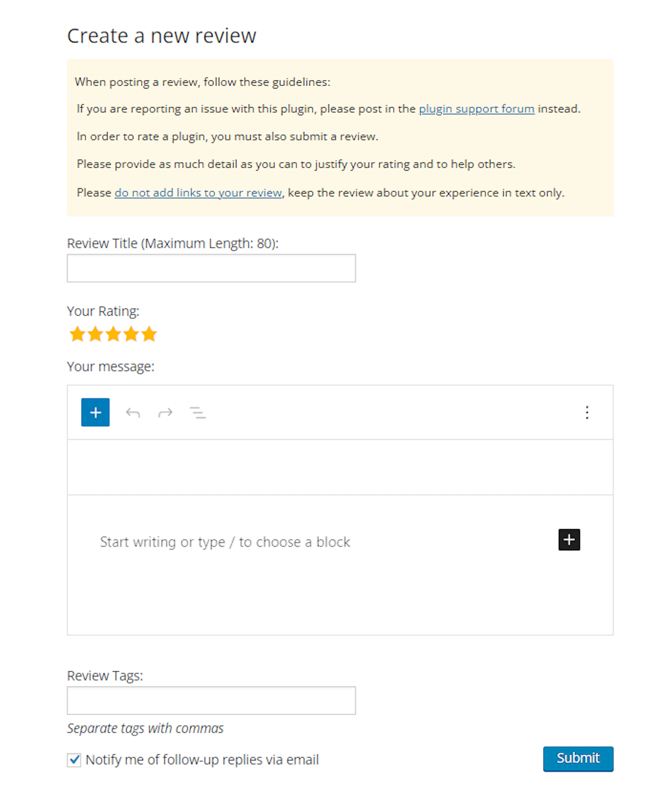Open the document outline list view icon
672x796 pixels.
tap(198, 412)
